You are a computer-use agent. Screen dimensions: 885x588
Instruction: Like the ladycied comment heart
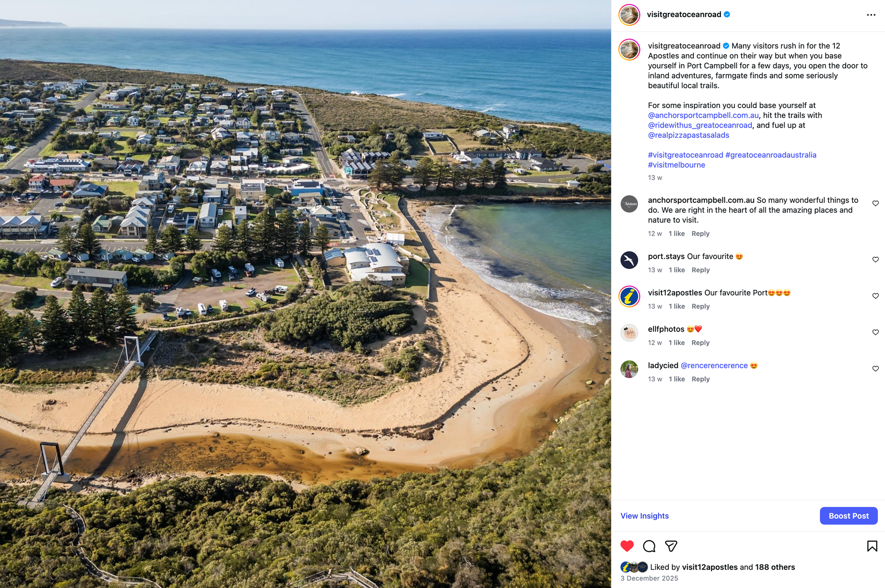875,368
